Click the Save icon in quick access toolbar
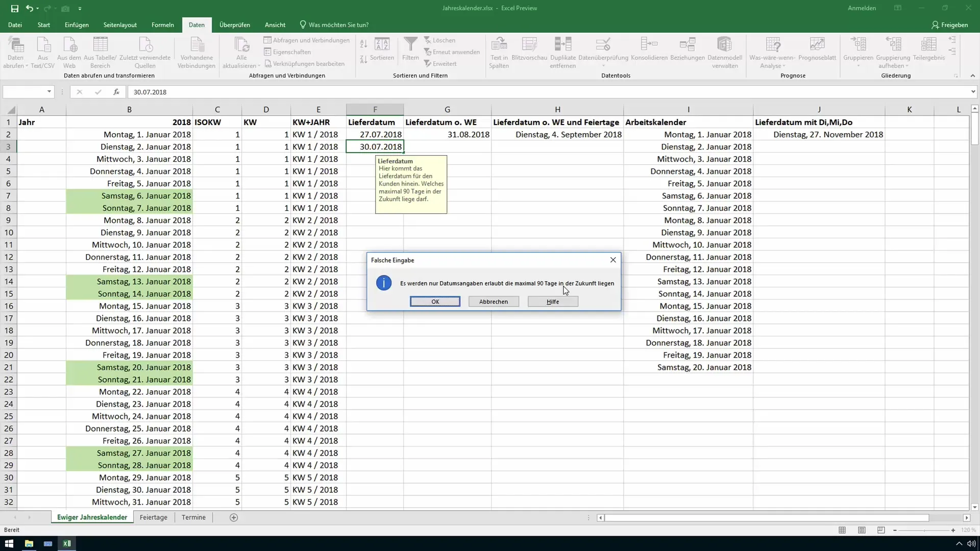The image size is (980, 551). coord(15,8)
